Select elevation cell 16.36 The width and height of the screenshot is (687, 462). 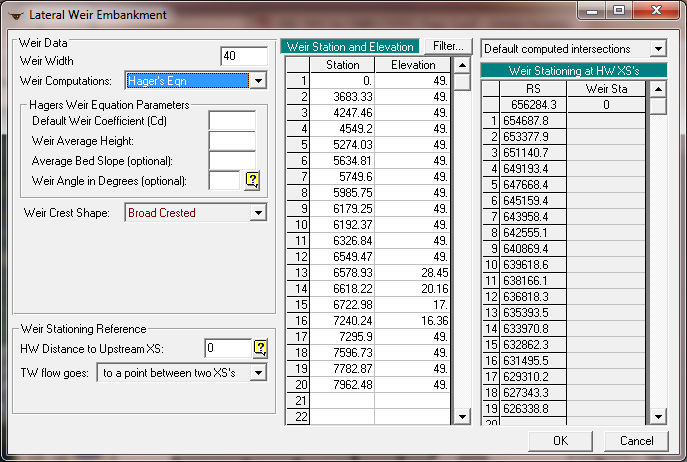(x=413, y=321)
